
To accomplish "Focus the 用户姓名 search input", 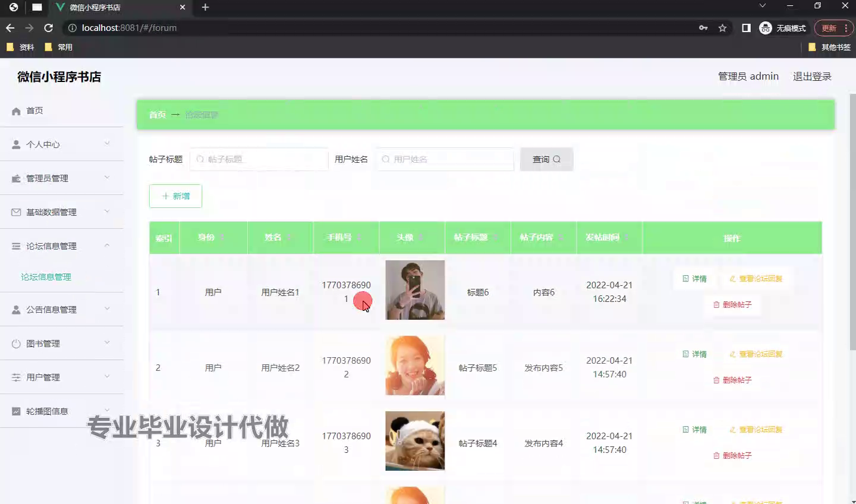I will tap(445, 159).
